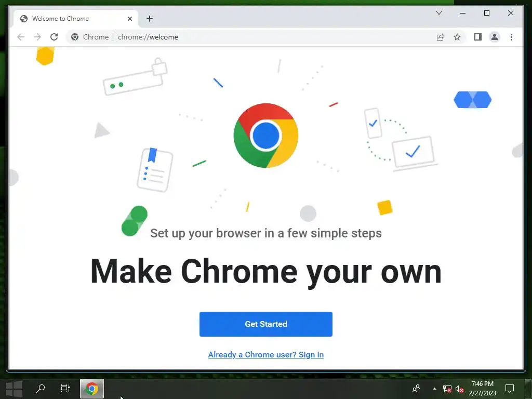Close the Welcome to Chrome tab
Screen dimensions: 532x399
(129, 19)
